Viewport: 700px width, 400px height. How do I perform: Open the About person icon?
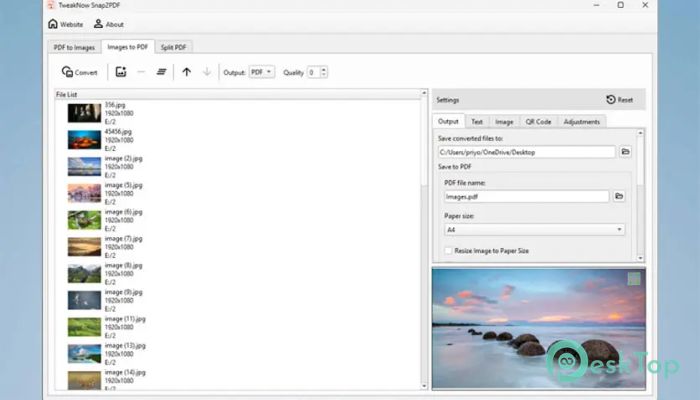coord(98,24)
